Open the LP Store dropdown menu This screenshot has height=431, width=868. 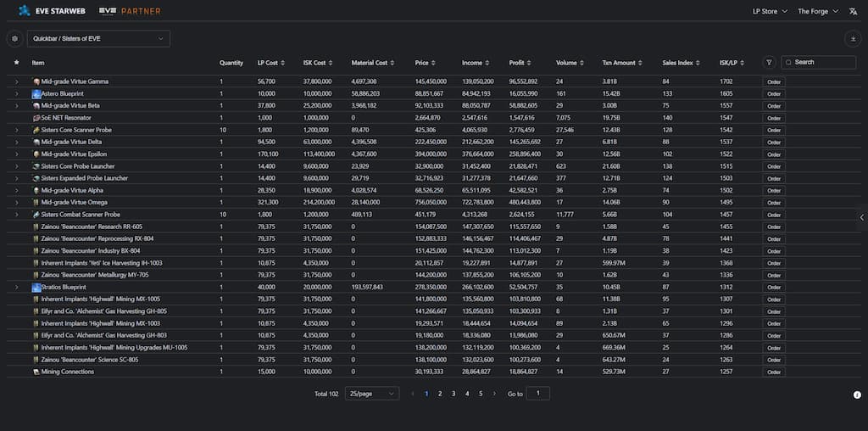[770, 11]
